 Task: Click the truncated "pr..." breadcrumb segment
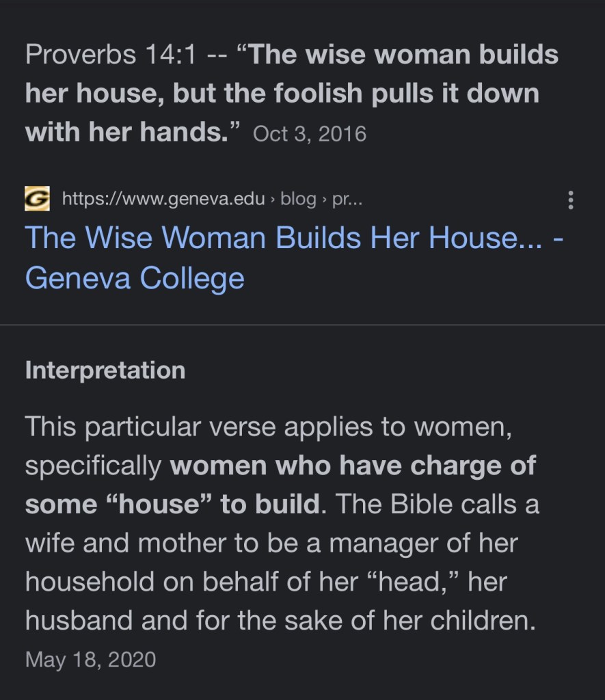[x=347, y=199]
